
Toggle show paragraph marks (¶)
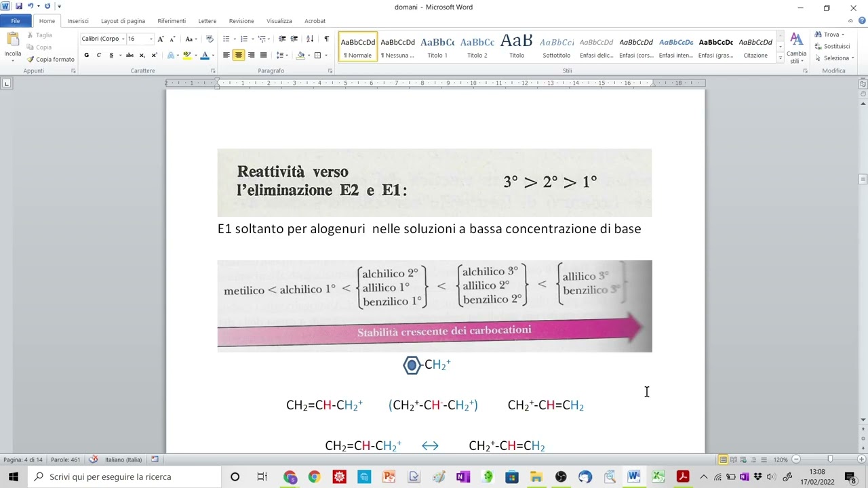(326, 39)
